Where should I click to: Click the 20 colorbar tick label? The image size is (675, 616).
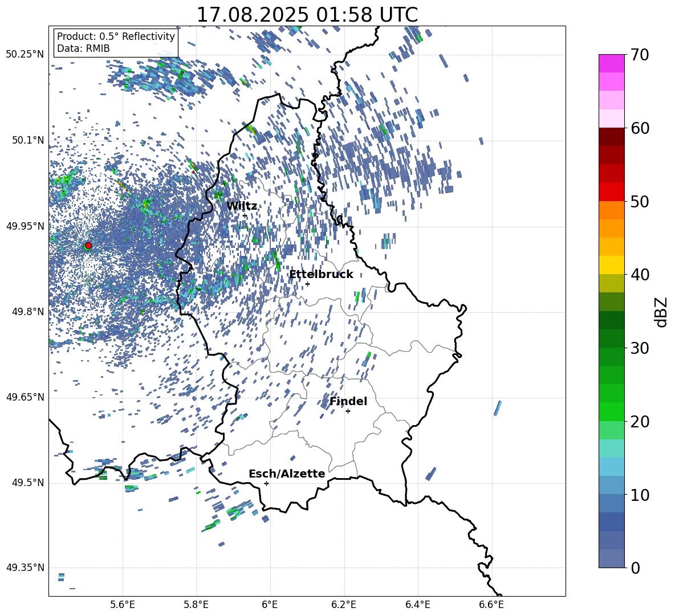tap(640, 422)
